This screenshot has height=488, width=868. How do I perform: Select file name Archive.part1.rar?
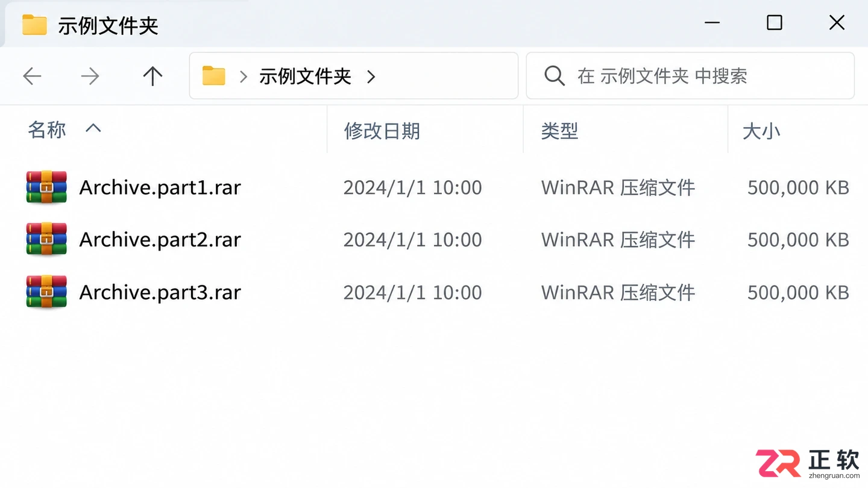[160, 188]
